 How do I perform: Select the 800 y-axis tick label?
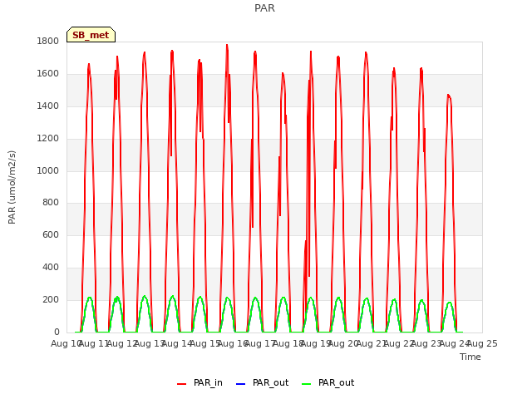pos(51,203)
